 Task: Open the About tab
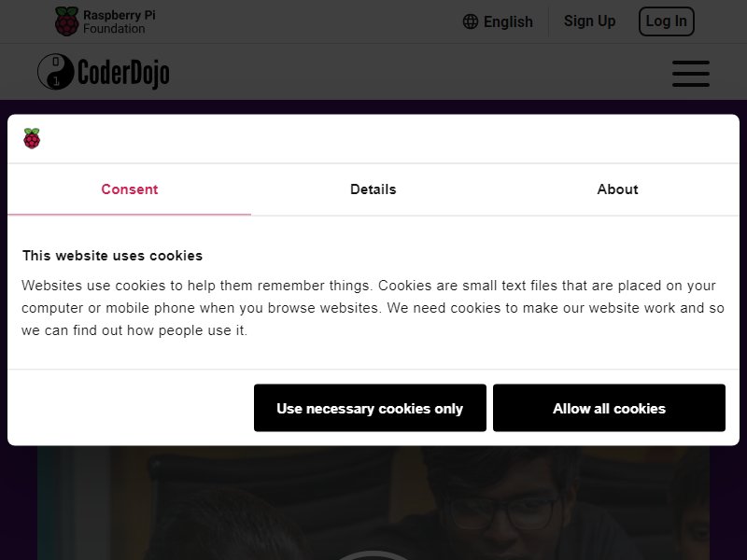(x=617, y=189)
